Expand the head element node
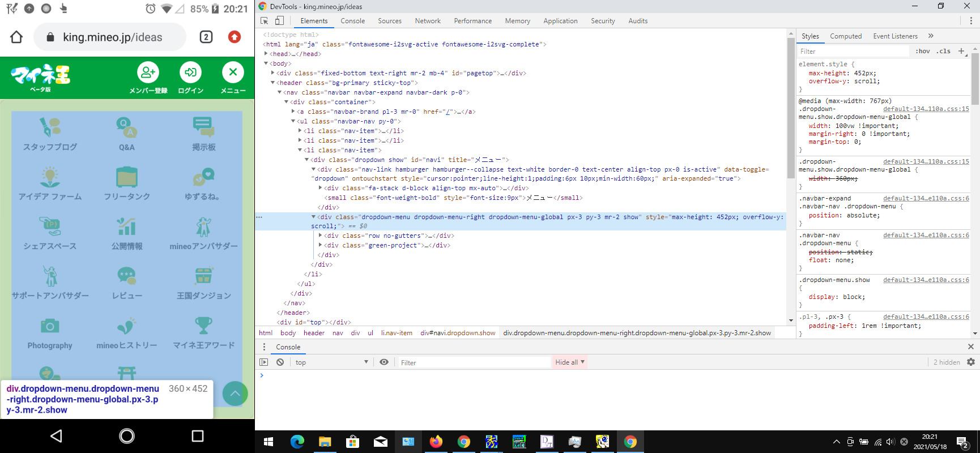Image resolution: width=980 pixels, height=453 pixels. [266, 54]
